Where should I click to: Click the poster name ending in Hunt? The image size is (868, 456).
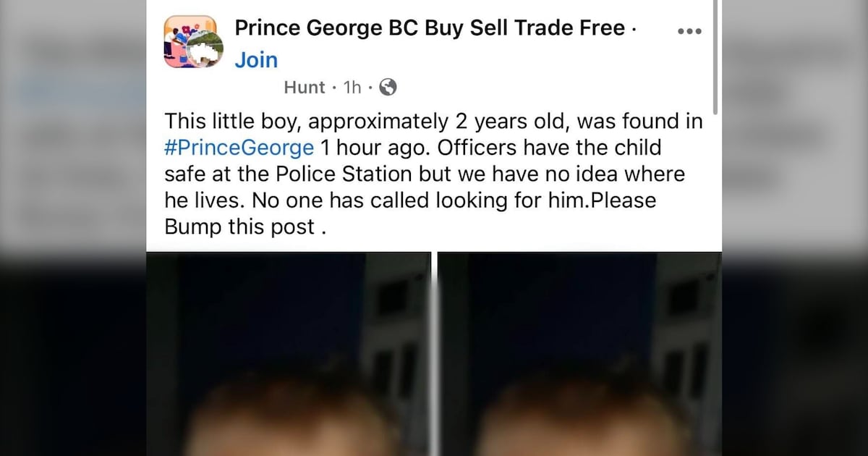[305, 88]
